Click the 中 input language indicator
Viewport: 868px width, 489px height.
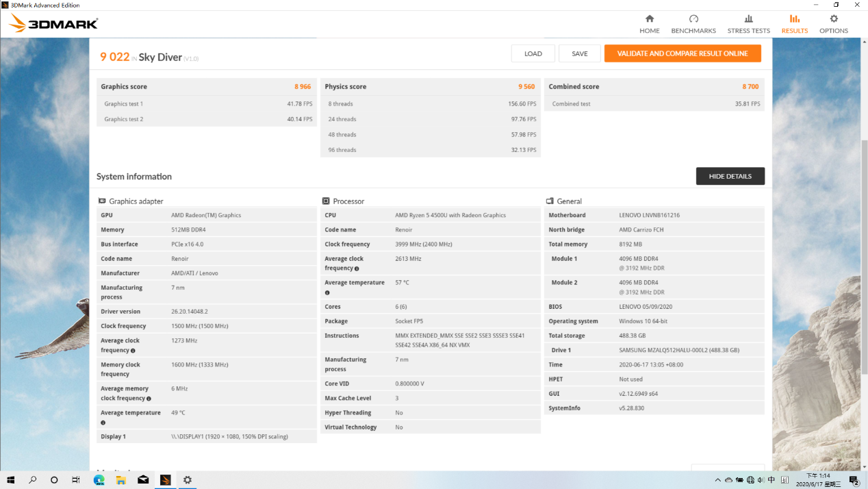(x=771, y=480)
